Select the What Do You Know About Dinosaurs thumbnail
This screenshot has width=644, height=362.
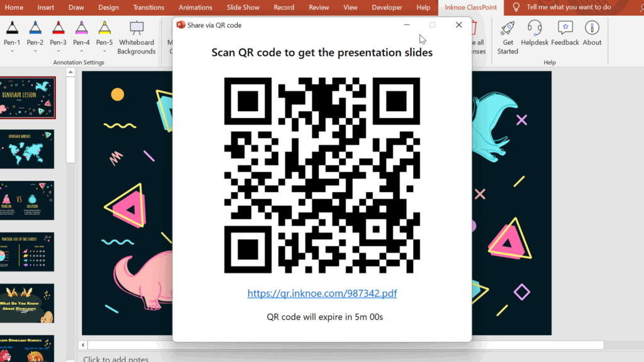[27, 303]
